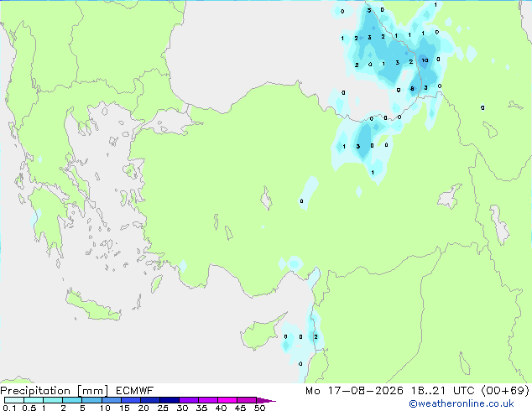The width and height of the screenshot is (532, 411).
Task: Click the '10' precipitation value on the map
Action: (425, 60)
